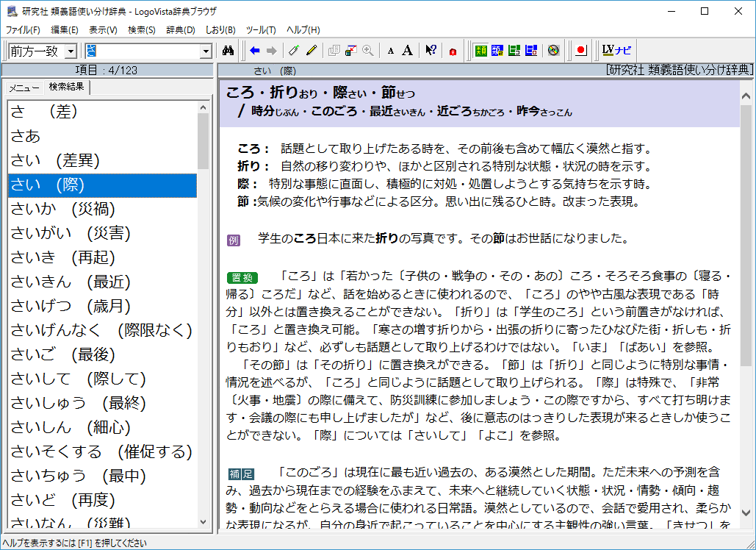Click the article pane scroll-down arrow
Image resolution: width=756 pixels, height=550 pixels.
pos(746,512)
